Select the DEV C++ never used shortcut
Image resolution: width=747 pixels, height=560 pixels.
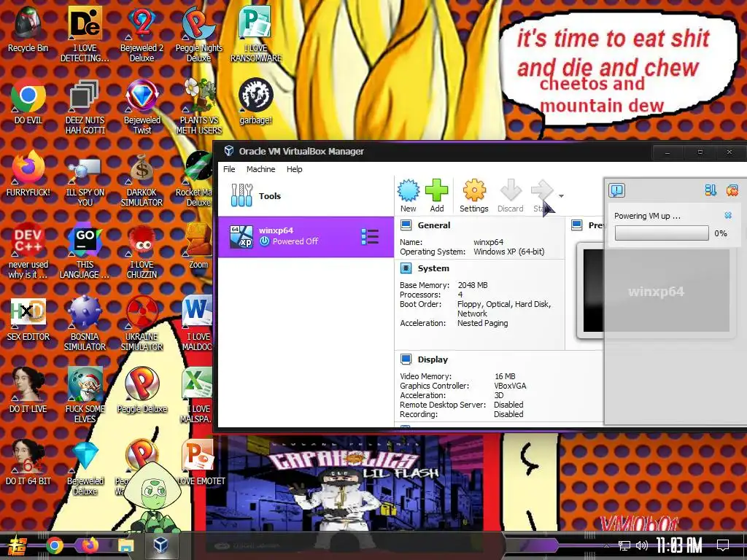click(28, 251)
